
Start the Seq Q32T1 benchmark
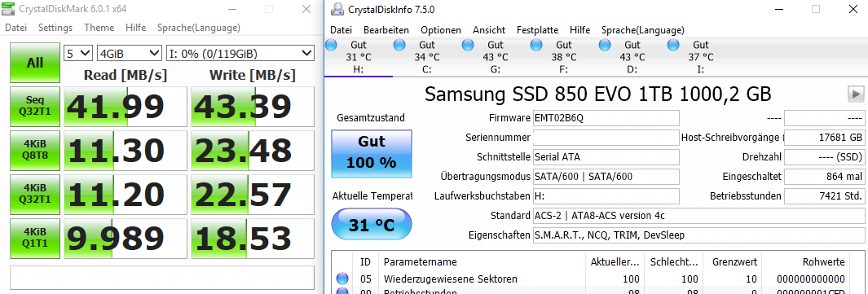tap(35, 107)
